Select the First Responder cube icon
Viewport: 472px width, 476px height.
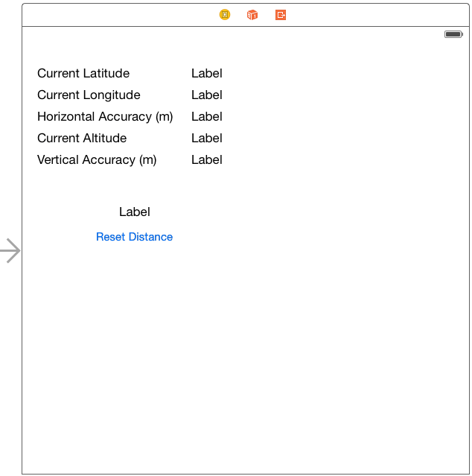coord(252,15)
